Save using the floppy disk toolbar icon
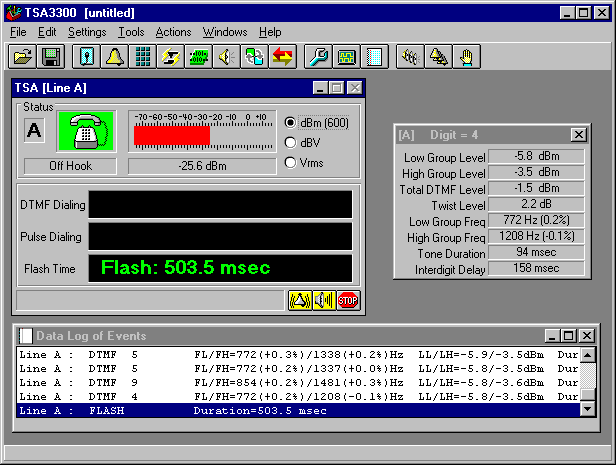The height and width of the screenshot is (465, 616). 51,57
